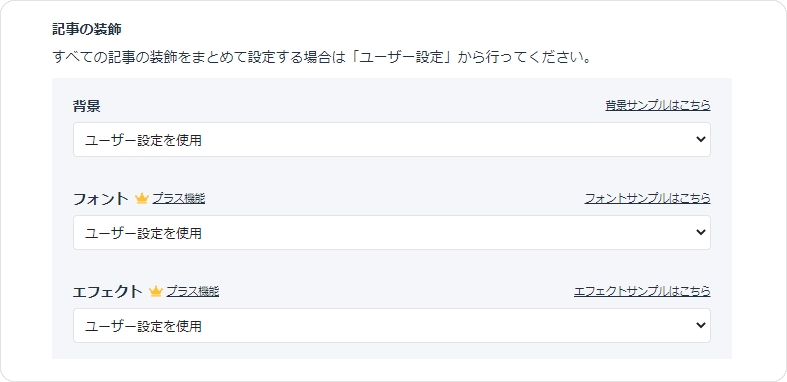787x382 pixels.
Task: Open the 背景 select box
Action: click(x=391, y=140)
